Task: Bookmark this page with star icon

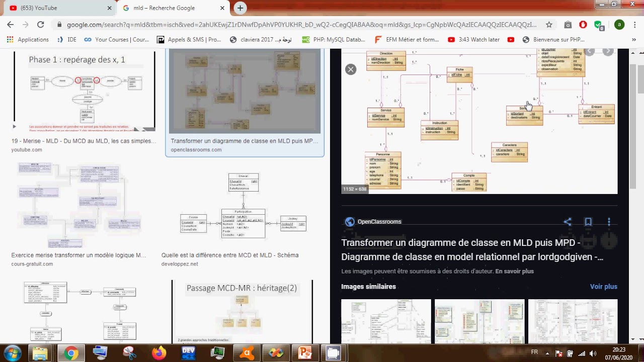Action: (549, 24)
